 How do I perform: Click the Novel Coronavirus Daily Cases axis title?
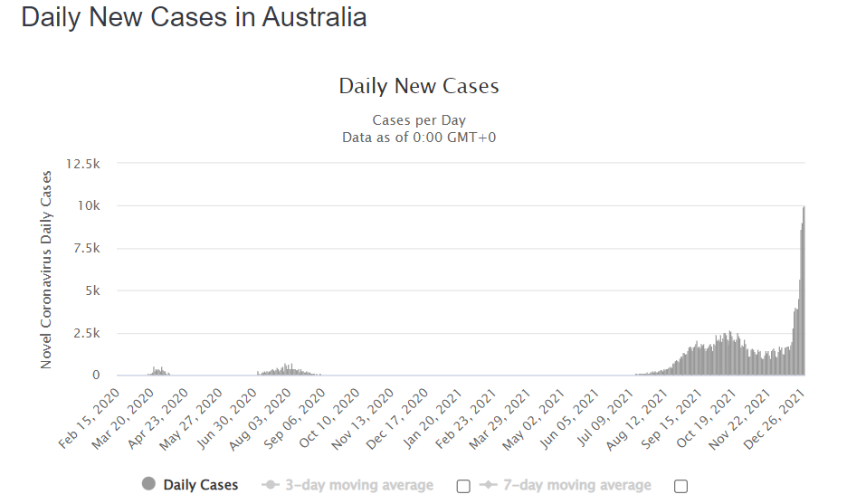tap(46, 270)
